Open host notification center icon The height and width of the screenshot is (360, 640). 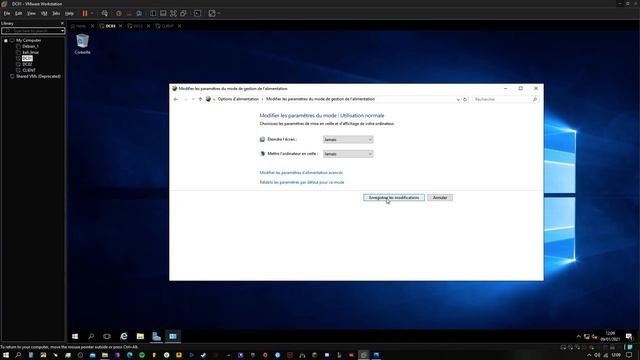point(629,355)
